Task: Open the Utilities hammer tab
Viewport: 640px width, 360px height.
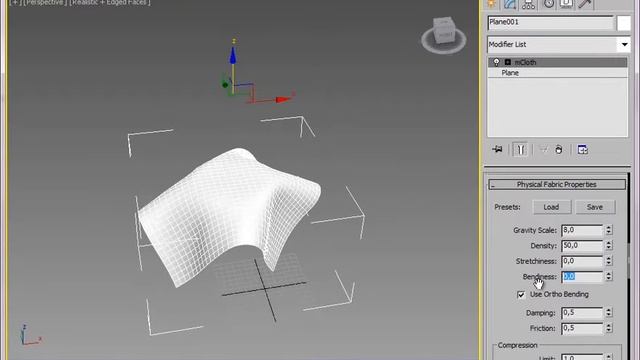Action: (x=585, y=4)
